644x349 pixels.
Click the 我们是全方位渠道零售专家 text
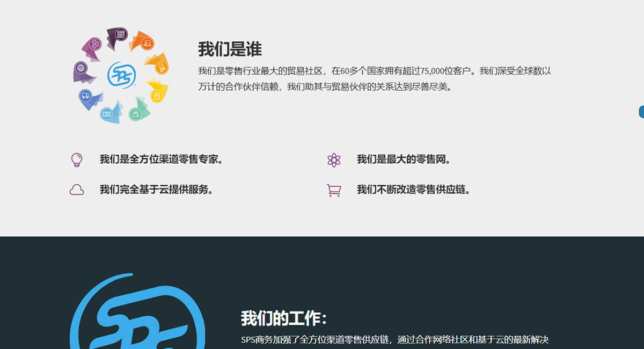point(161,159)
